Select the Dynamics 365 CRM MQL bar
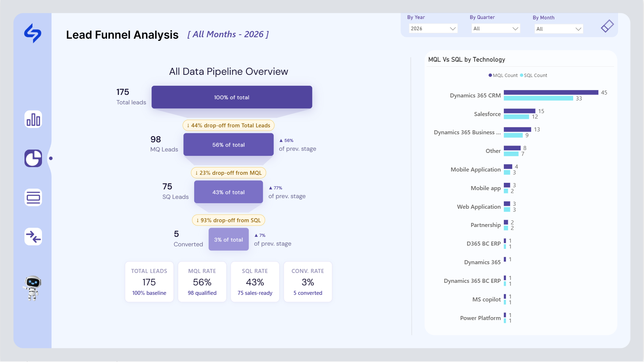The image size is (644, 362). point(551,92)
